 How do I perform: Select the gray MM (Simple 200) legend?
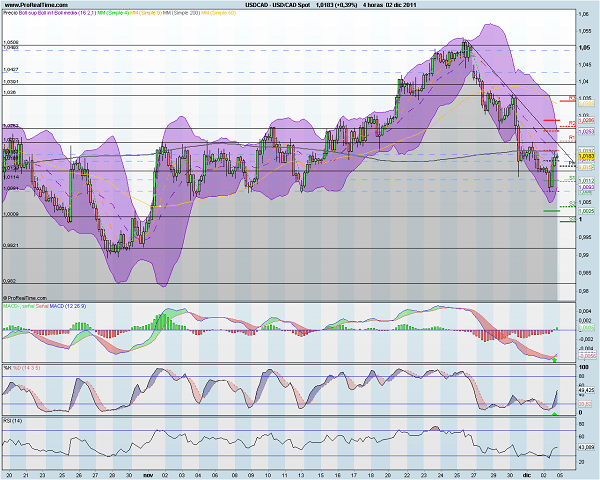pos(182,13)
